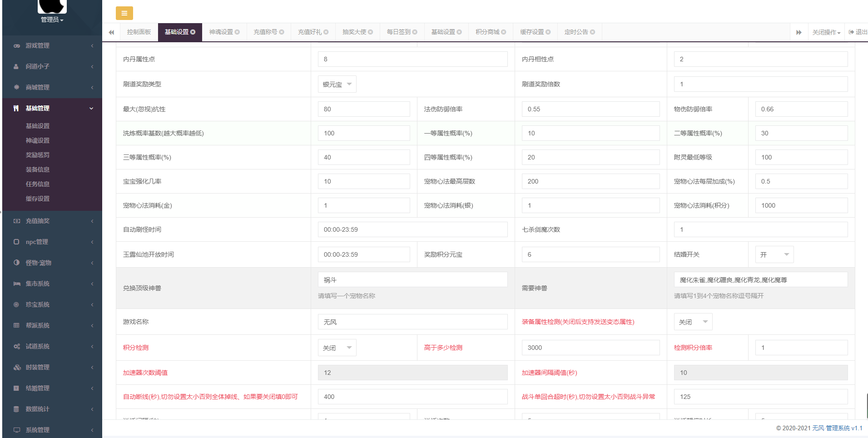Click the icon beside 结婚管理
This screenshot has width=868, height=438.
click(x=16, y=388)
